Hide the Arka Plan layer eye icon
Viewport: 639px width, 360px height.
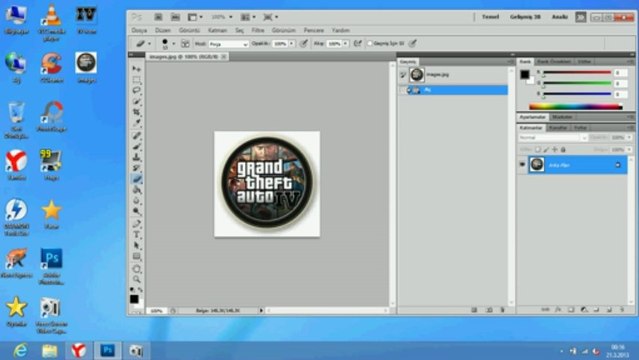(x=522, y=165)
